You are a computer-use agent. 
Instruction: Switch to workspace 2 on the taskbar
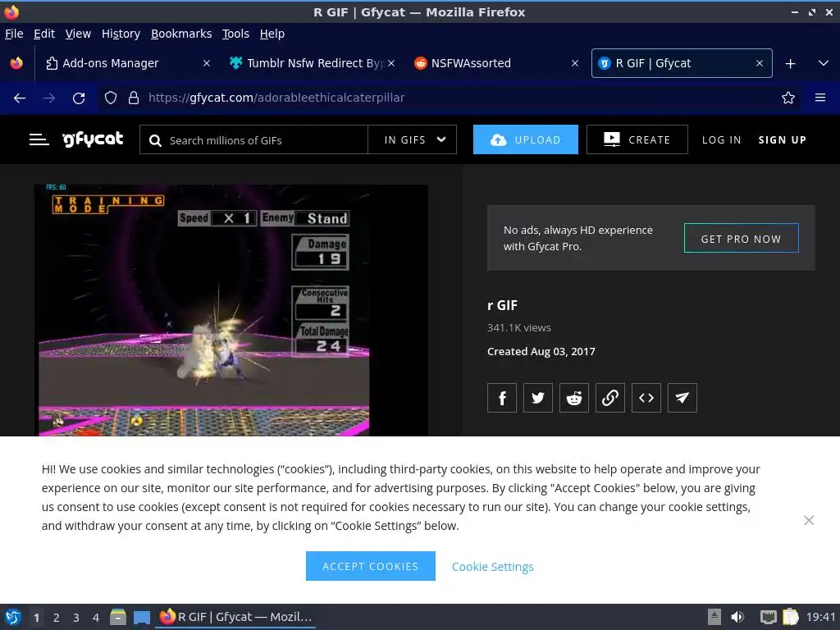57,617
